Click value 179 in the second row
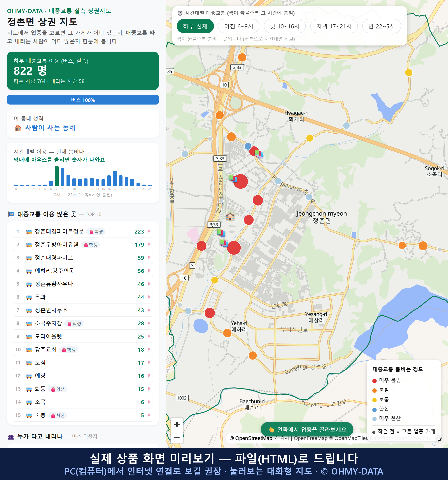This screenshot has width=448, height=480. pyautogui.click(x=139, y=244)
